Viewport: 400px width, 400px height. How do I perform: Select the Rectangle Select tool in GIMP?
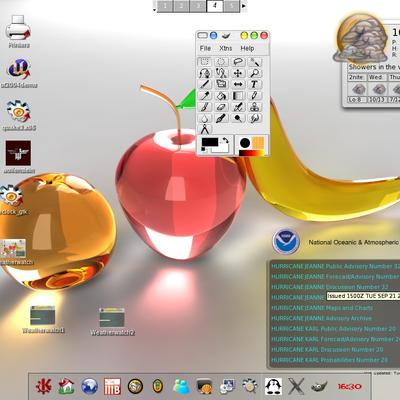point(205,62)
